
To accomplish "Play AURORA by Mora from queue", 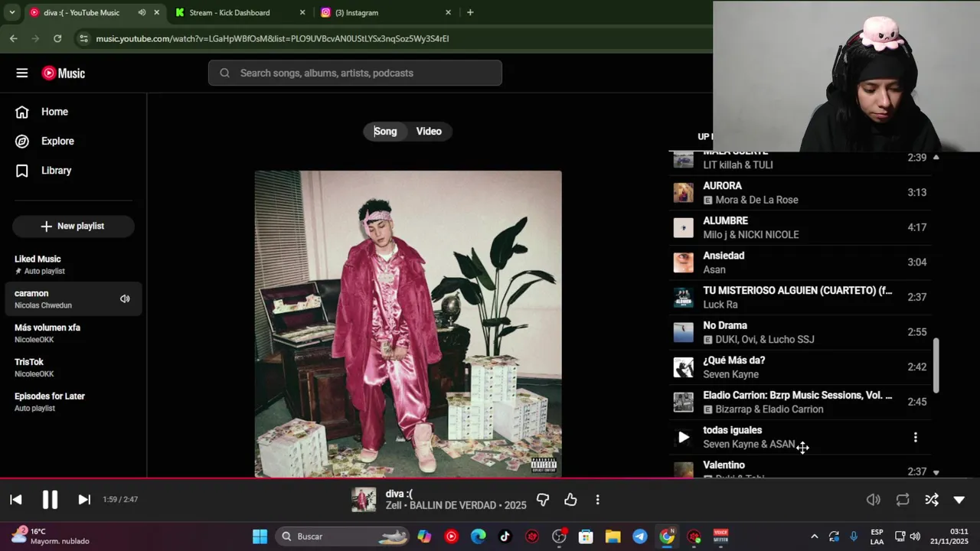I will point(801,193).
